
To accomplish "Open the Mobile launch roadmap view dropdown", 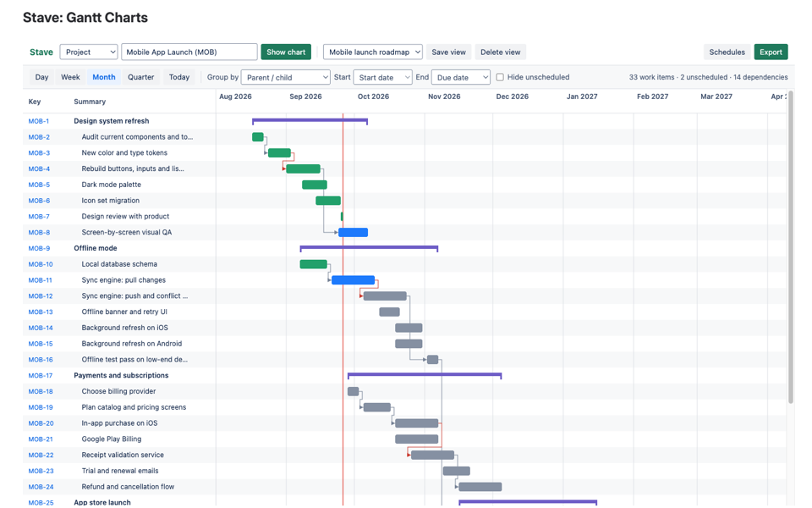I will [x=373, y=52].
